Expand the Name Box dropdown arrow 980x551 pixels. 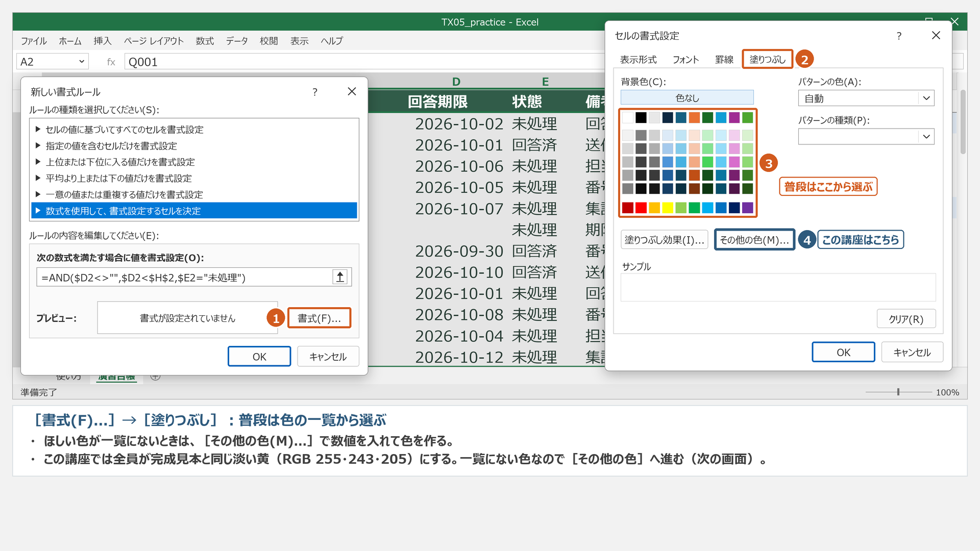[82, 62]
